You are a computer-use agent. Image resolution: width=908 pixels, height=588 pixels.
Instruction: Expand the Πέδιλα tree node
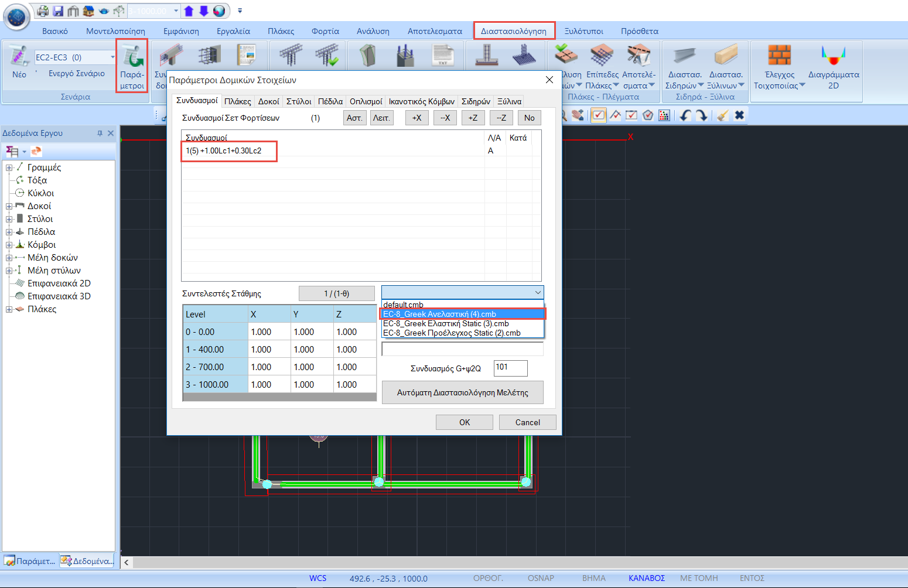click(x=9, y=232)
